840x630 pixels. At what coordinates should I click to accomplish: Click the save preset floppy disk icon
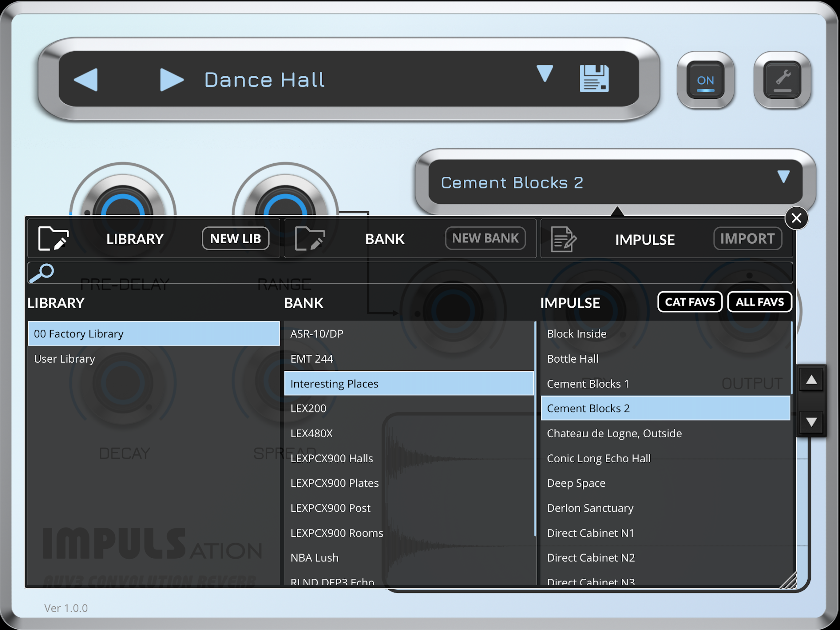click(x=594, y=79)
